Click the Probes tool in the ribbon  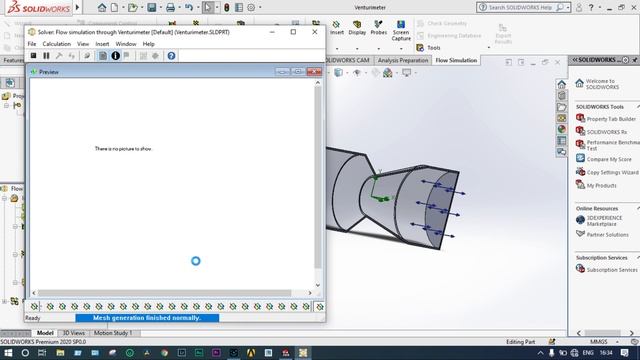pyautogui.click(x=379, y=28)
